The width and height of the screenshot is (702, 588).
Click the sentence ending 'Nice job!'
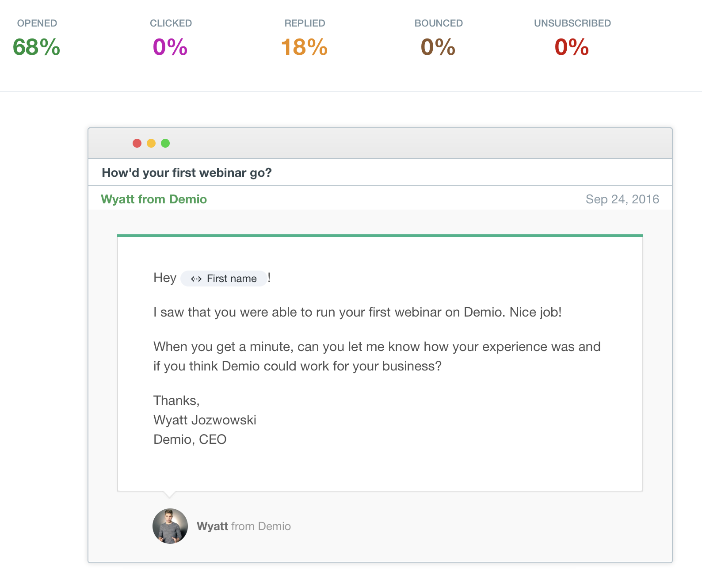[x=358, y=312]
